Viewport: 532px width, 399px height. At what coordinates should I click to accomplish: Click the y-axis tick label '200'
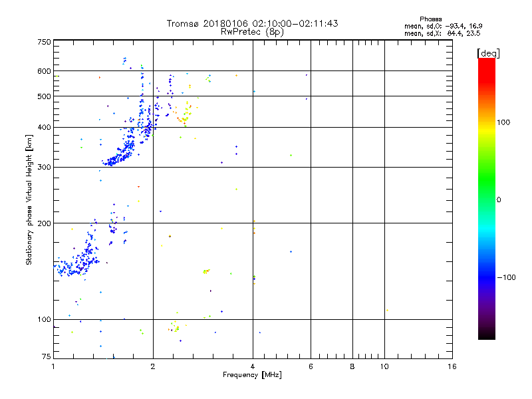44,223
